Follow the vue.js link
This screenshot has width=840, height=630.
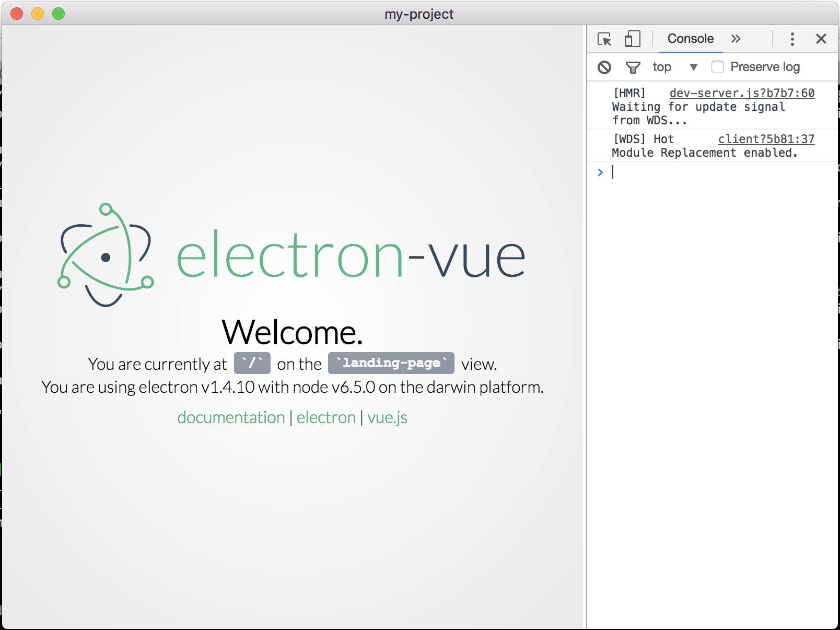(x=387, y=417)
